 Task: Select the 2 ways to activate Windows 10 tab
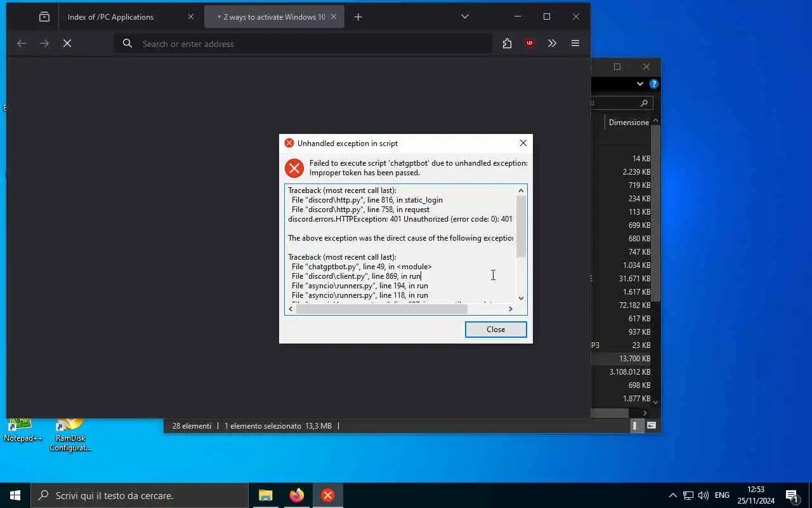click(x=274, y=17)
